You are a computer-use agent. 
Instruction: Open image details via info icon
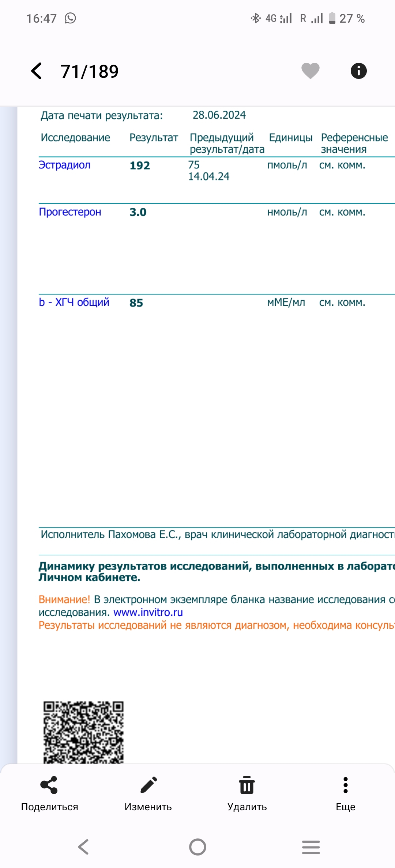point(358,71)
